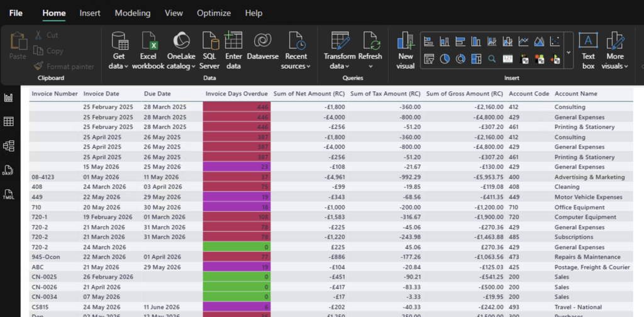Insert a line and stacked column chart

(492, 42)
